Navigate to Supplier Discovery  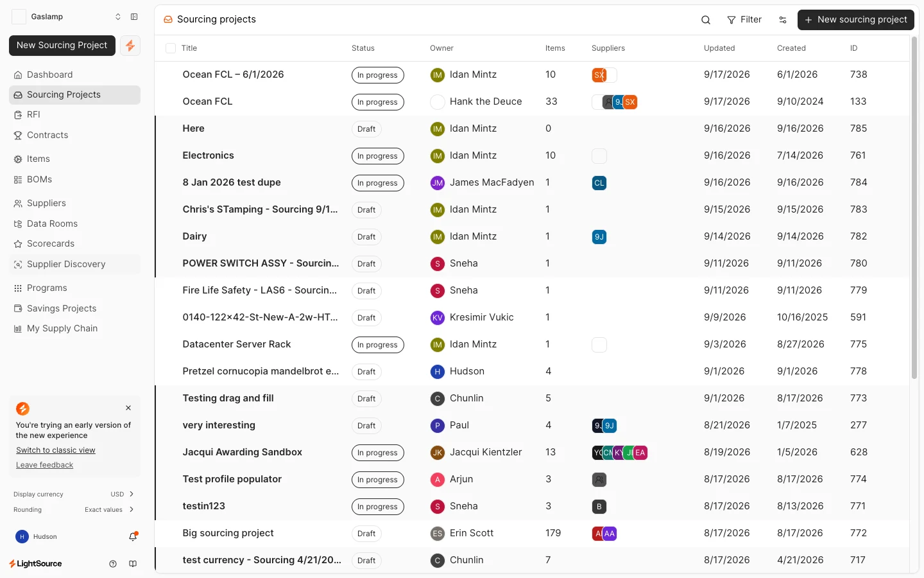coord(74,264)
